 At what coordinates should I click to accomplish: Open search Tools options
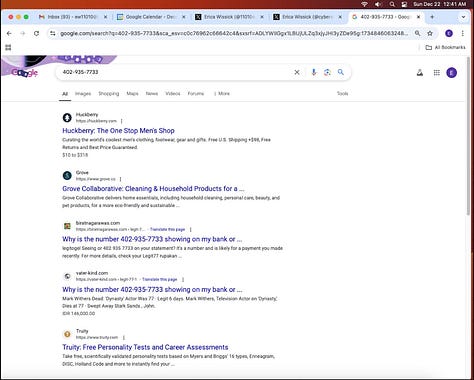[342, 94]
